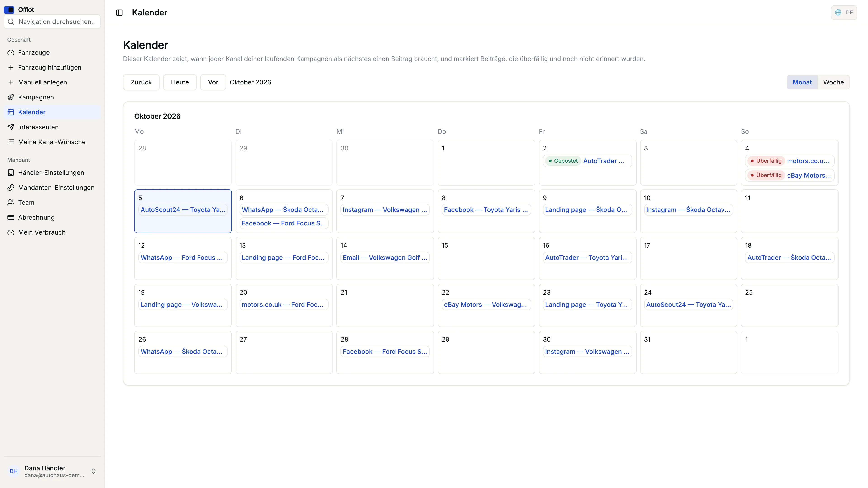Image resolution: width=868 pixels, height=488 pixels.
Task: Open Email — Volkswagen Golf entry on day 14
Action: 385,258
